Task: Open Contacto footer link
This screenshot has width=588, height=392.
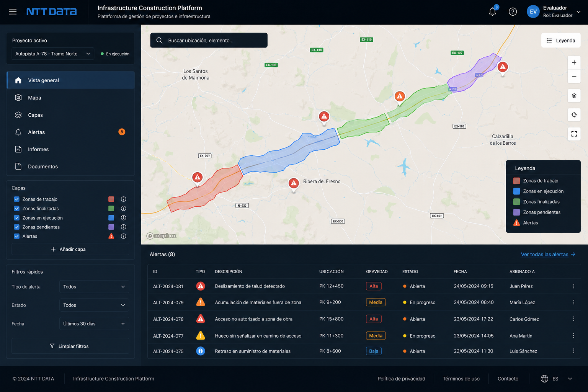Action: tap(508, 379)
